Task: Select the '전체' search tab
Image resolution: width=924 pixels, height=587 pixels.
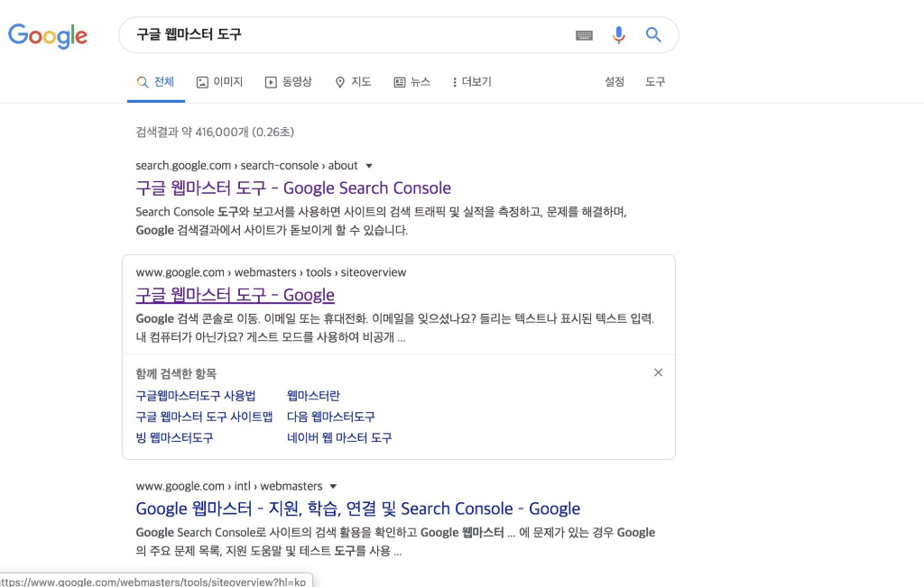Action: tap(155, 82)
